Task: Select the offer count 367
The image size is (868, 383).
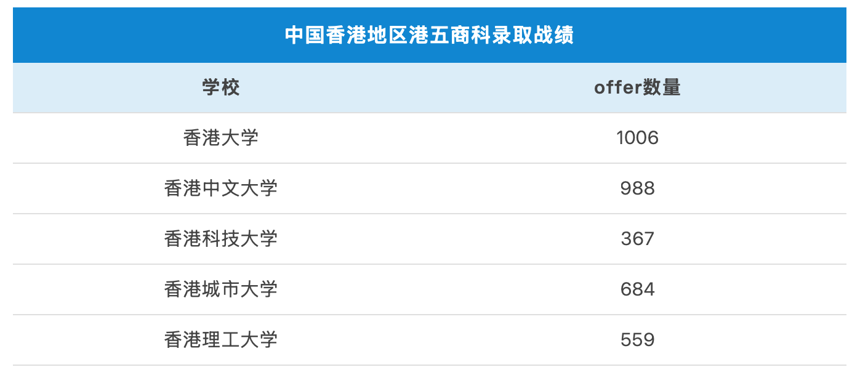Action: (637, 239)
